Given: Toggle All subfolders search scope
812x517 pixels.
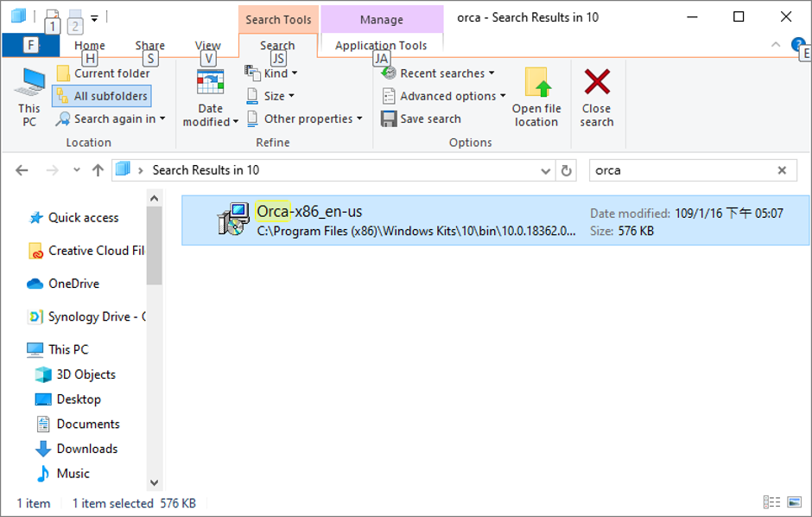Looking at the screenshot, I should coord(102,96).
